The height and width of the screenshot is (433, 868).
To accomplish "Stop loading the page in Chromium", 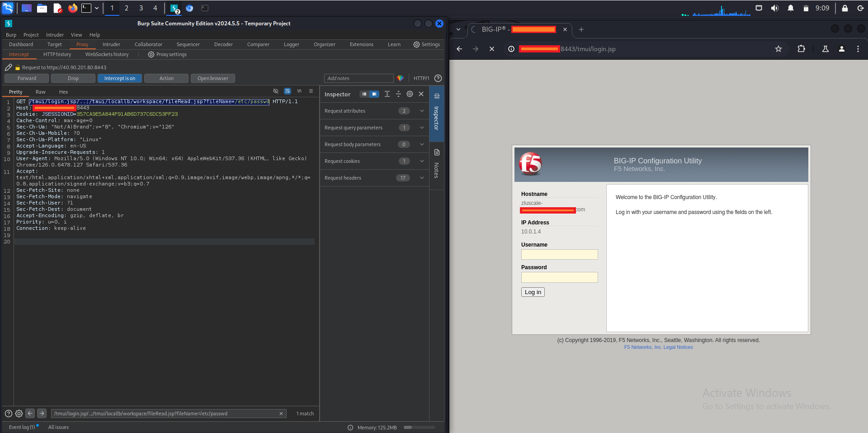I will (x=492, y=49).
